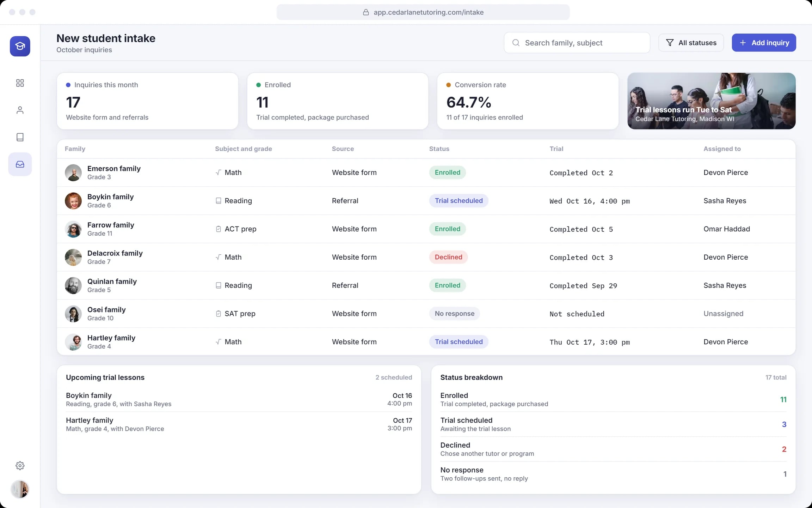
Task: Click Enrolled badge in Quinlan family row
Action: 447,285
